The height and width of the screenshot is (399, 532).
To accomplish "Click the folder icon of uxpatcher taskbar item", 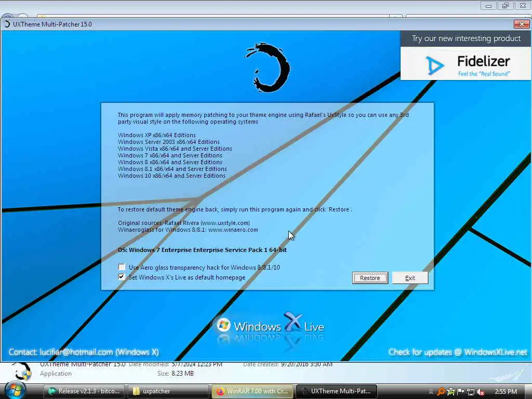I will click(x=136, y=392).
